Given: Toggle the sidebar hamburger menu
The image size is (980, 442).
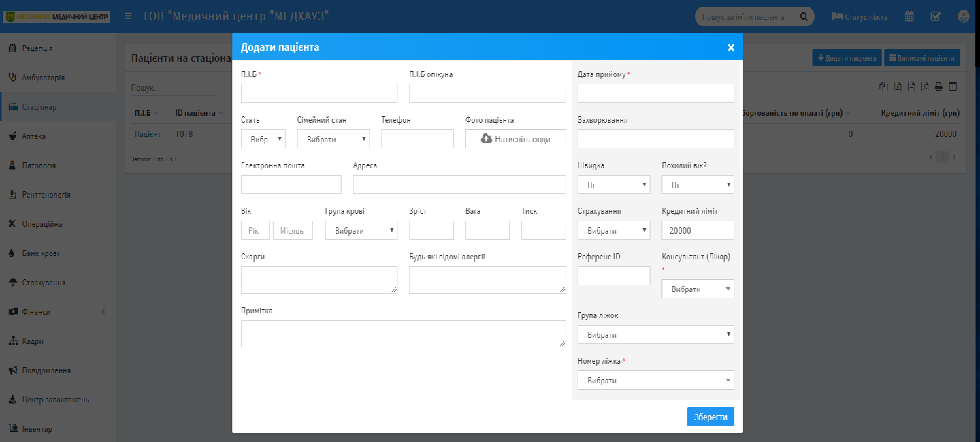Looking at the screenshot, I should pos(128,16).
